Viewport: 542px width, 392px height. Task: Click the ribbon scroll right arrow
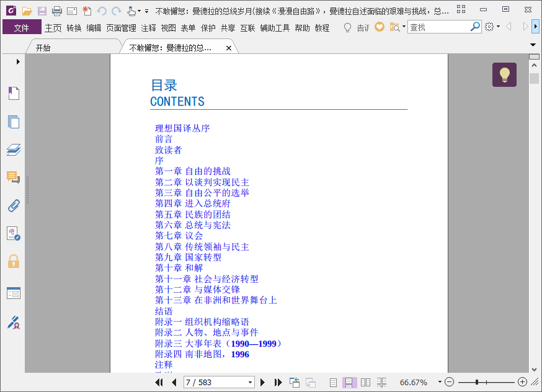[x=535, y=26]
